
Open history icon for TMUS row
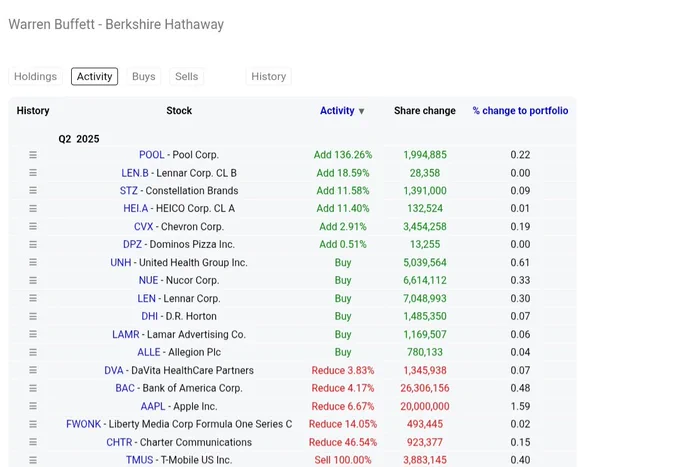[33, 460]
